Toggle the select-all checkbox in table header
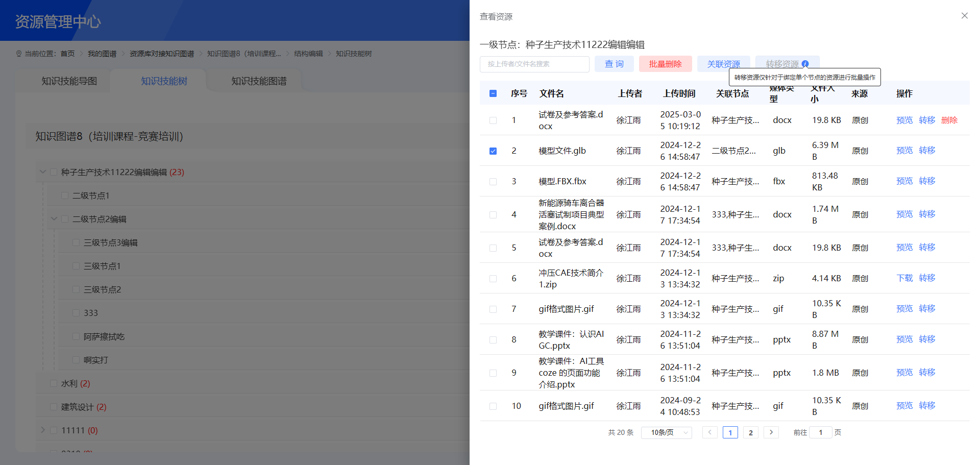 [493, 93]
